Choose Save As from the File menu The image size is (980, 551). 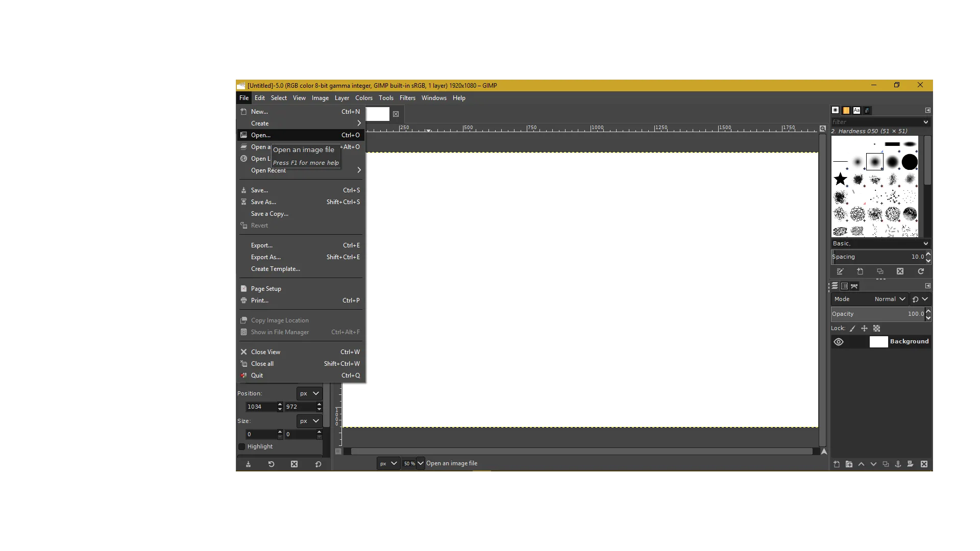tap(263, 202)
